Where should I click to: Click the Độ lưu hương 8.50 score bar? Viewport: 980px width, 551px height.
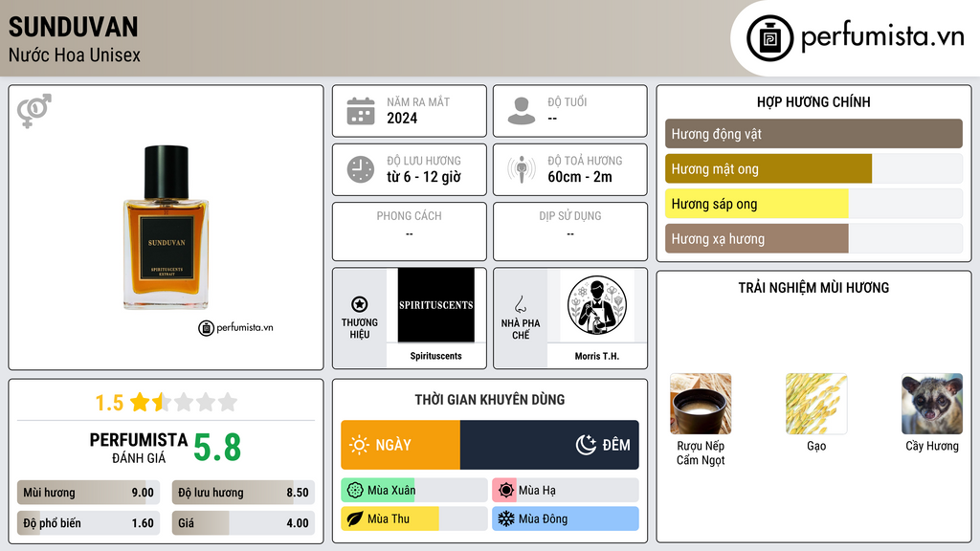coord(244,493)
